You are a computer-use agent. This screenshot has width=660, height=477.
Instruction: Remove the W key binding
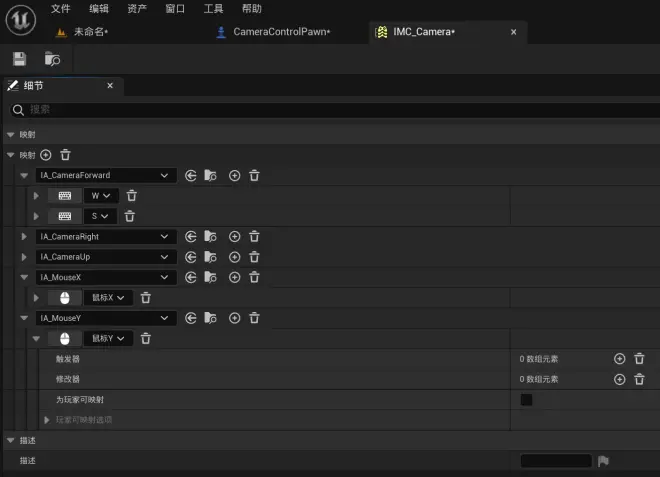point(132,196)
